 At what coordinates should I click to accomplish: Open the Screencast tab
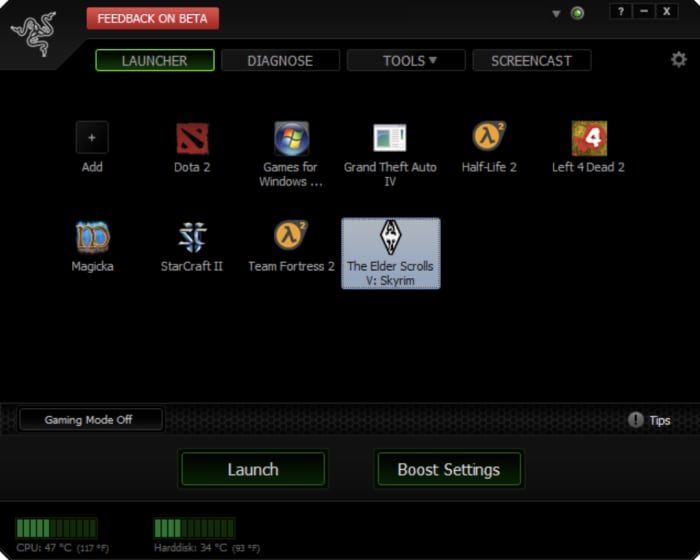(531, 61)
